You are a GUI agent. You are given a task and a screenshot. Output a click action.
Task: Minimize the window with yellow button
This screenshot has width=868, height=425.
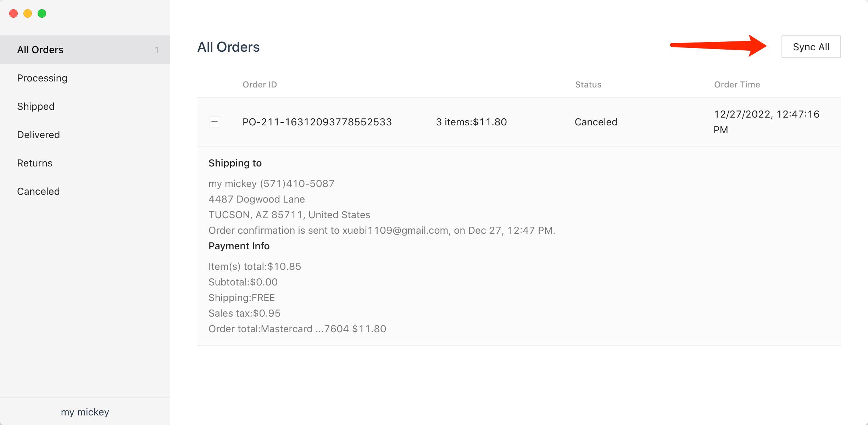[28, 13]
